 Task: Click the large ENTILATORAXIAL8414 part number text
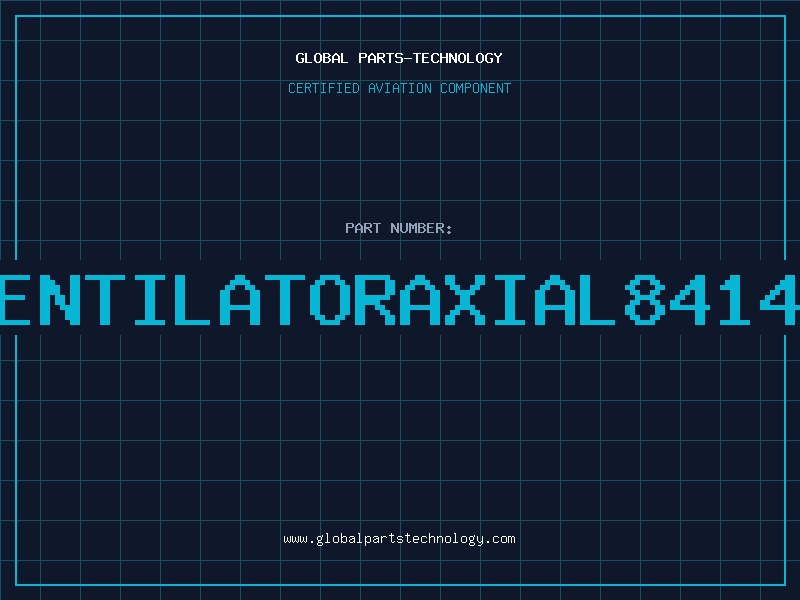click(400, 300)
